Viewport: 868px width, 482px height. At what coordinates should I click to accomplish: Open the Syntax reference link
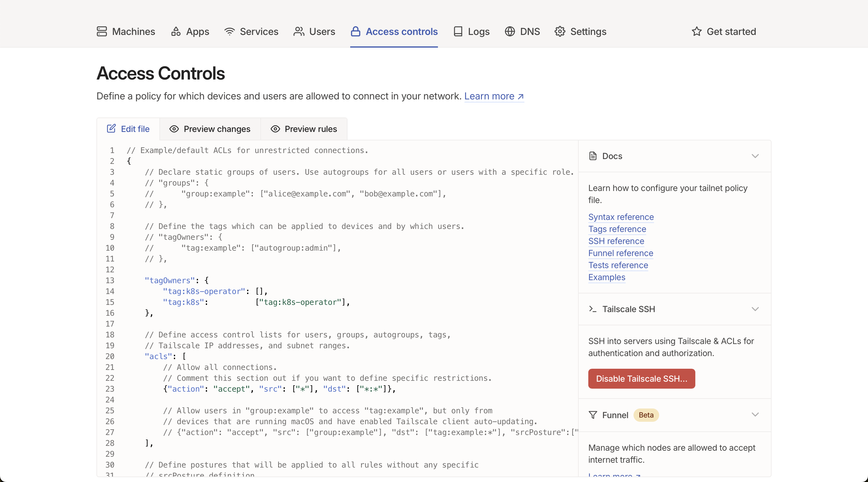[x=621, y=217]
